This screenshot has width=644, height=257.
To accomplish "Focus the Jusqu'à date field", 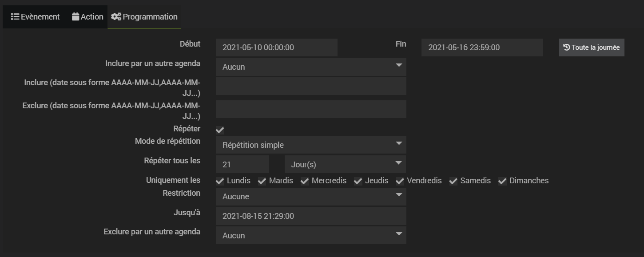I will (x=311, y=216).
